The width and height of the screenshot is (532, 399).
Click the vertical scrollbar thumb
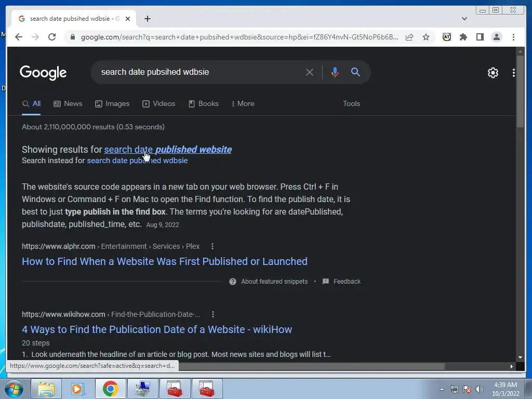click(520, 91)
